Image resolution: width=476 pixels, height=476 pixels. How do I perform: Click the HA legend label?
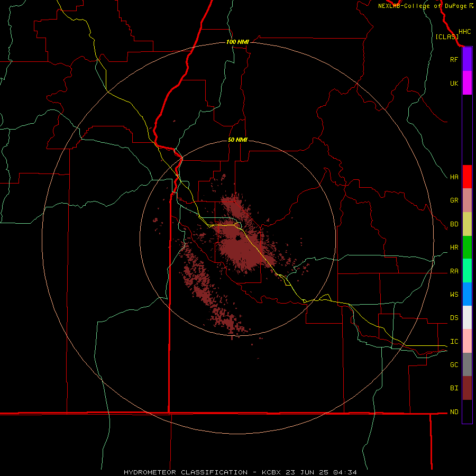(454, 177)
